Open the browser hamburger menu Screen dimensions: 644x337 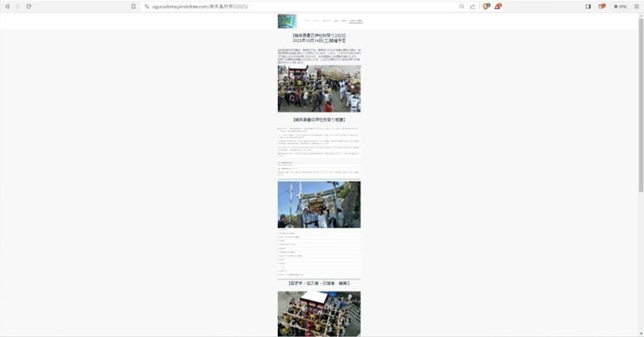click(637, 6)
